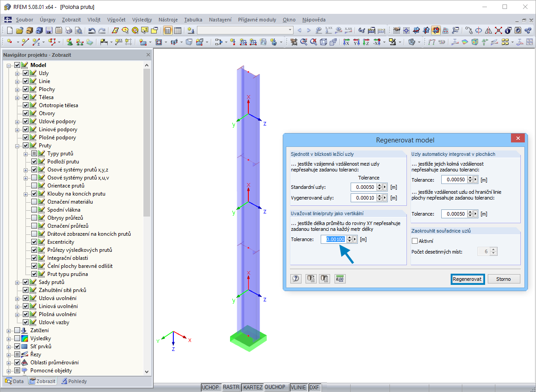Expand the Řezy tree node
The height and width of the screenshot is (392, 536).
(x=9, y=354)
